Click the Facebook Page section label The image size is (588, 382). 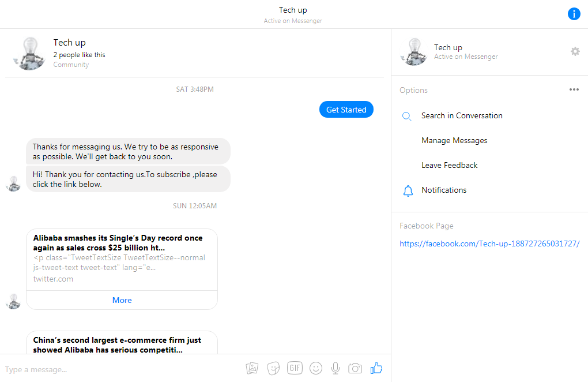[427, 226]
